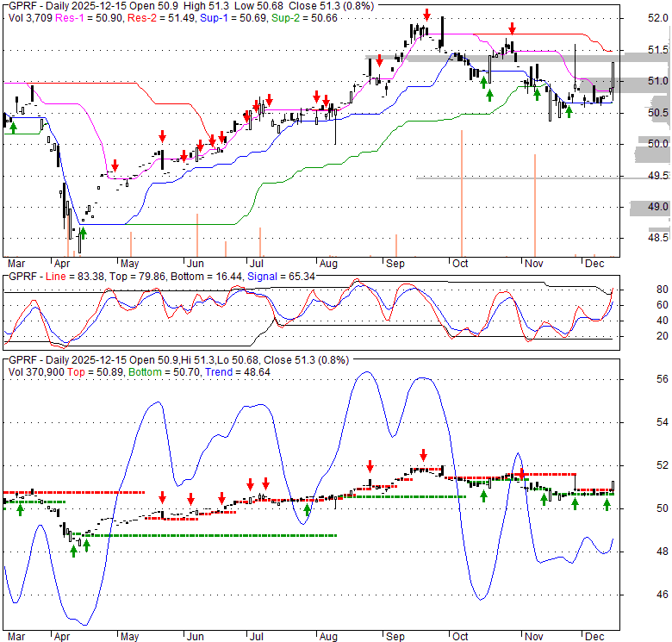Click the green buy arrow at the far-left March edge of the top chart
Viewport: 672px width, 642px height.
pyautogui.click(x=13, y=127)
